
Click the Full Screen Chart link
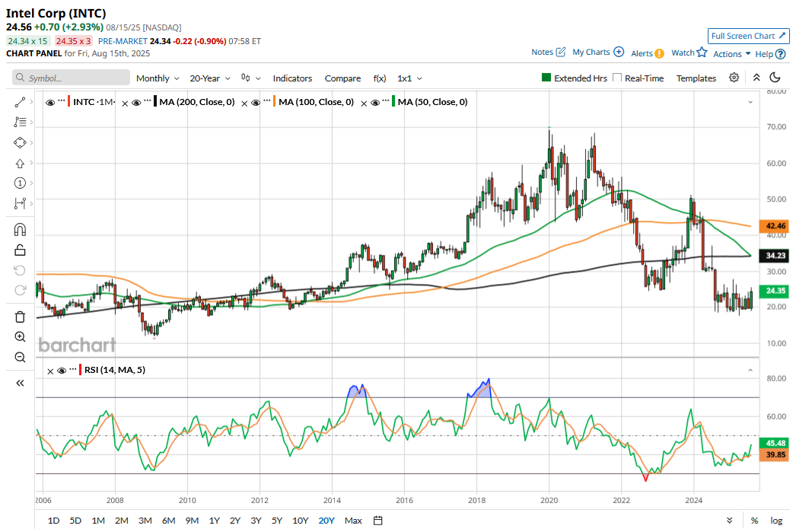click(748, 36)
